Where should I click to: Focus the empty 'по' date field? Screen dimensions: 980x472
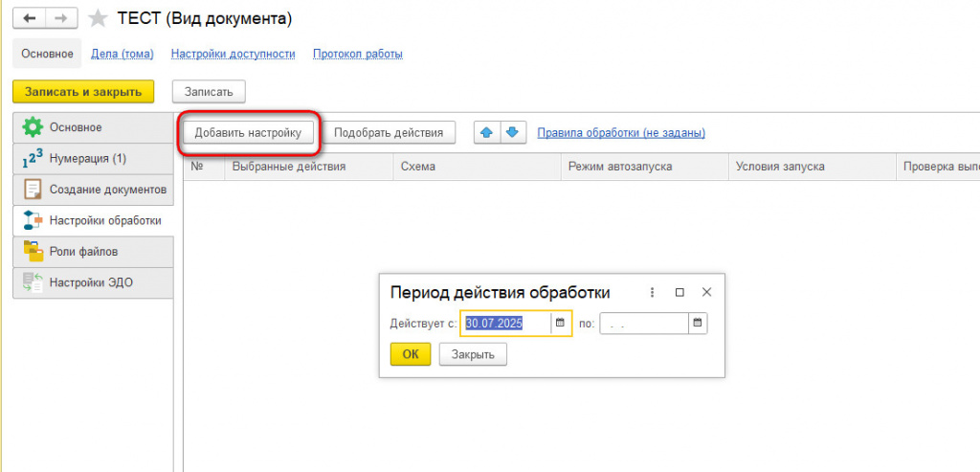click(644, 324)
